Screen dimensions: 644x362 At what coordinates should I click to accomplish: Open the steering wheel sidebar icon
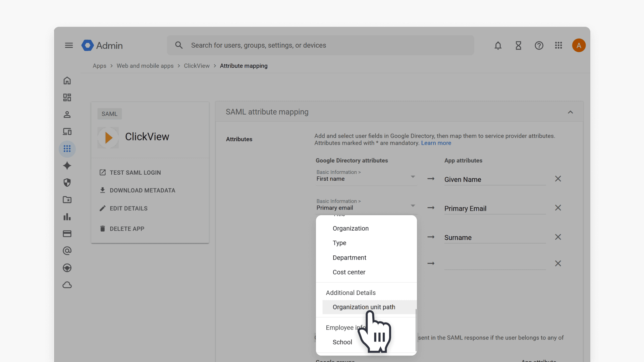[67, 268]
